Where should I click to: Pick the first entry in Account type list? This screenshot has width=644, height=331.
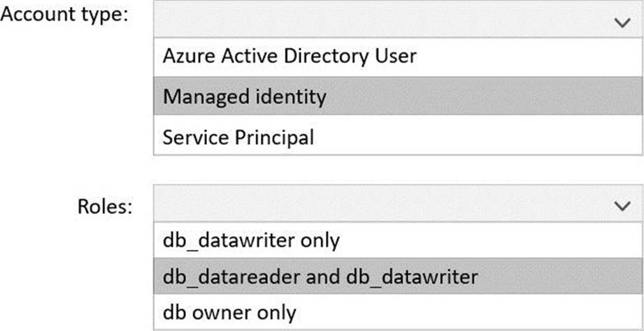(397, 57)
